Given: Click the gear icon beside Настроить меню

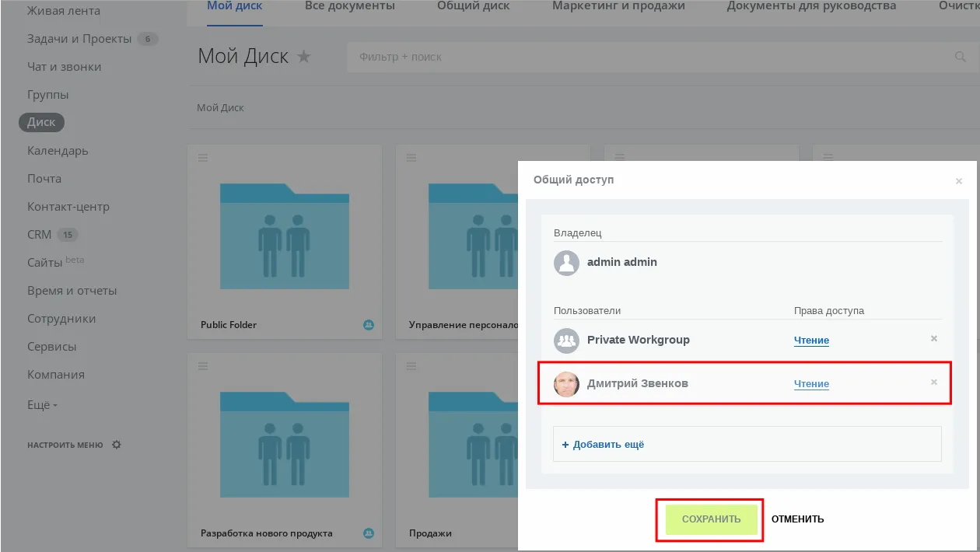Looking at the screenshot, I should (x=117, y=445).
